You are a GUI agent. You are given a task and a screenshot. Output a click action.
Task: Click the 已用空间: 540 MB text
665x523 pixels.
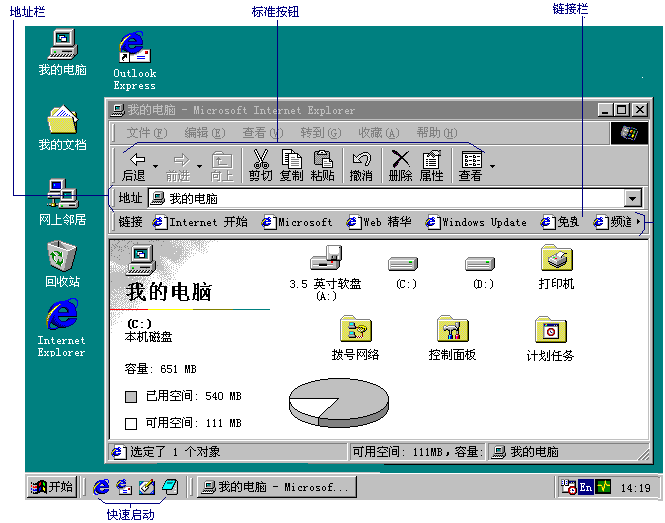(x=193, y=396)
